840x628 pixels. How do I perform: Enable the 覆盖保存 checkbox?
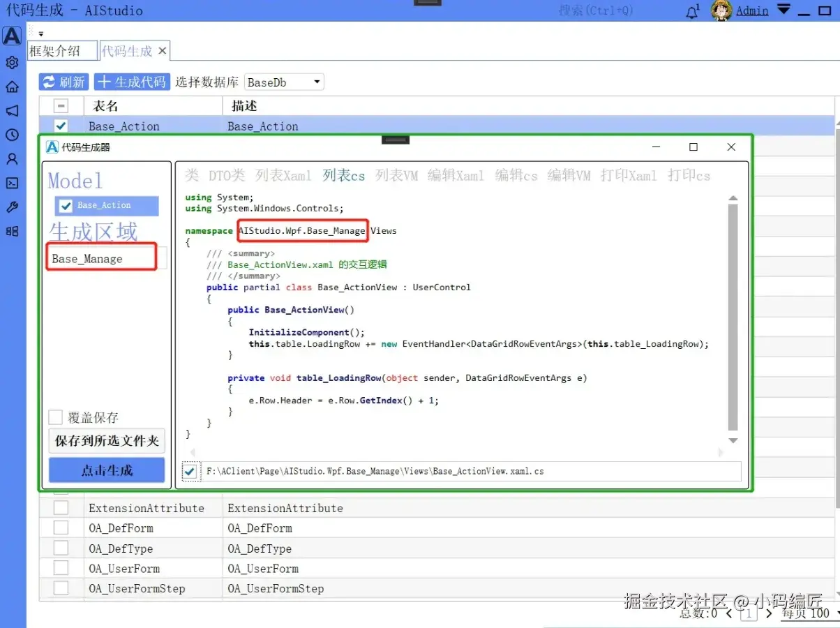click(x=56, y=417)
